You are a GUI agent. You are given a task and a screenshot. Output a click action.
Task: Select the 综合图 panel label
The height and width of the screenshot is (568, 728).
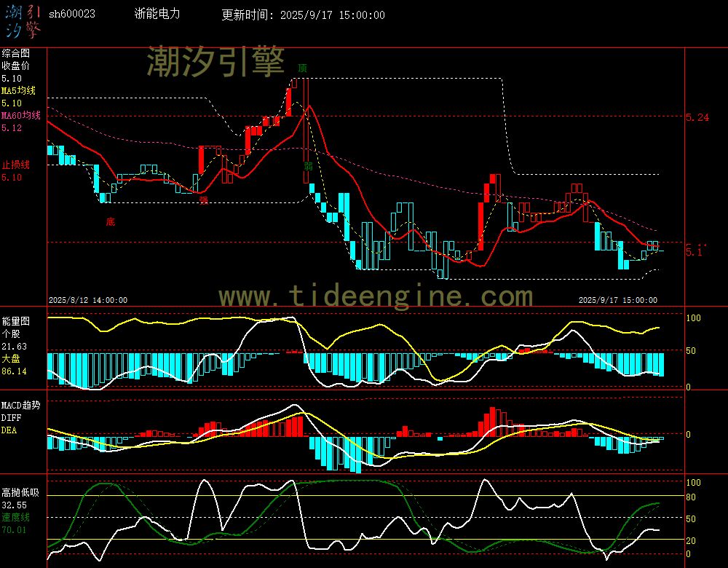click(15, 53)
